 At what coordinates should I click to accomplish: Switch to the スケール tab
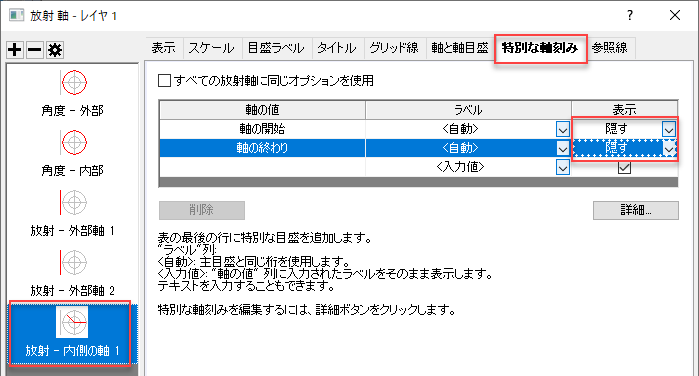(212, 48)
